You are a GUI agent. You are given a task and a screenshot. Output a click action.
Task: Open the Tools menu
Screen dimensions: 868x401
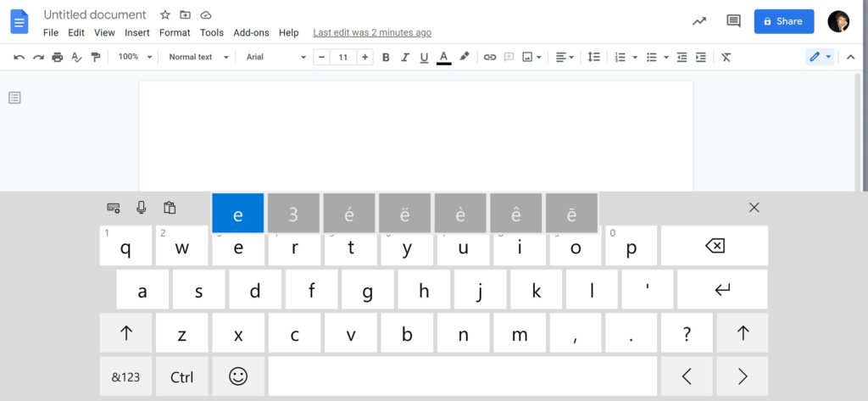(x=211, y=33)
